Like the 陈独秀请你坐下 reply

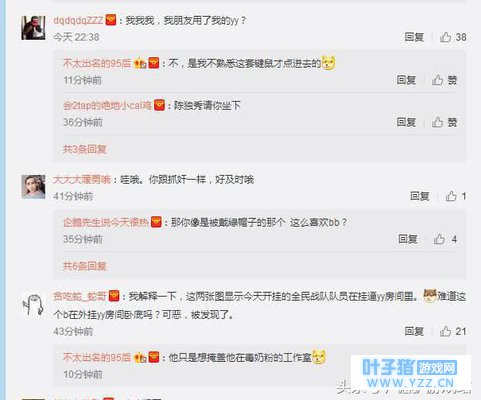point(444,122)
